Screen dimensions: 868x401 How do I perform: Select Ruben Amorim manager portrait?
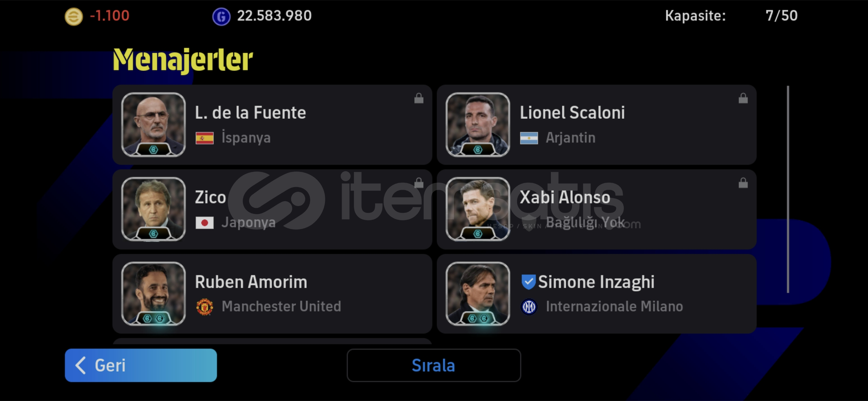153,294
